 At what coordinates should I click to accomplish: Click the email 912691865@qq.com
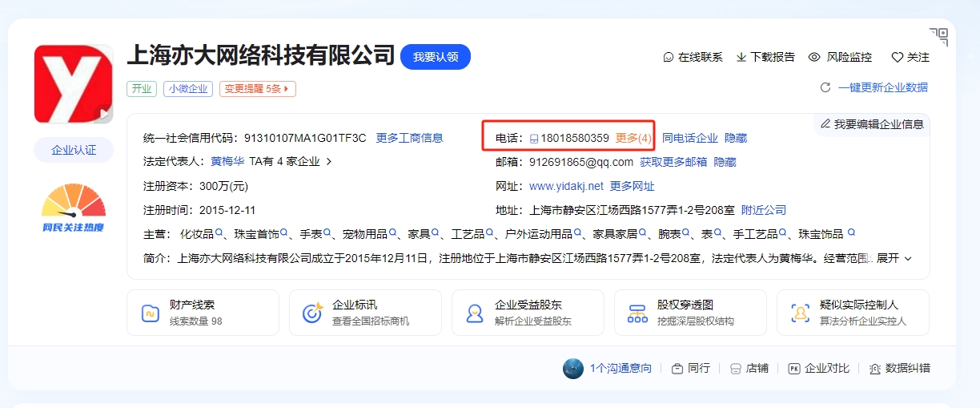[x=581, y=162]
